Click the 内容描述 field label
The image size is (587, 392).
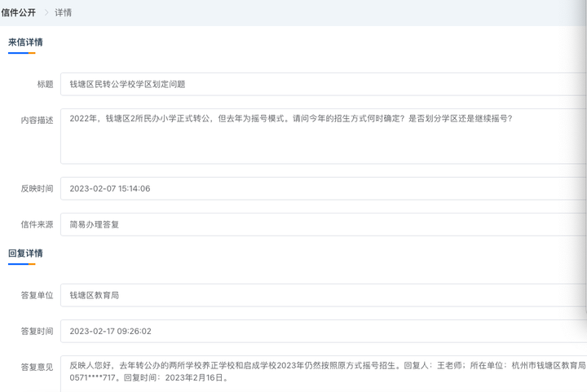(x=37, y=120)
